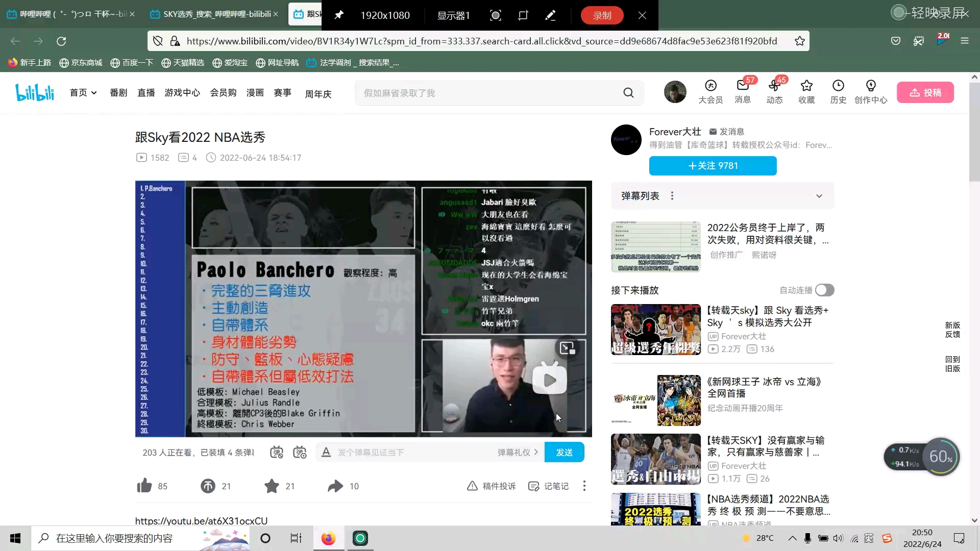The height and width of the screenshot is (551, 980).
Task: Bookmark this page with star icon
Action: pos(800,41)
